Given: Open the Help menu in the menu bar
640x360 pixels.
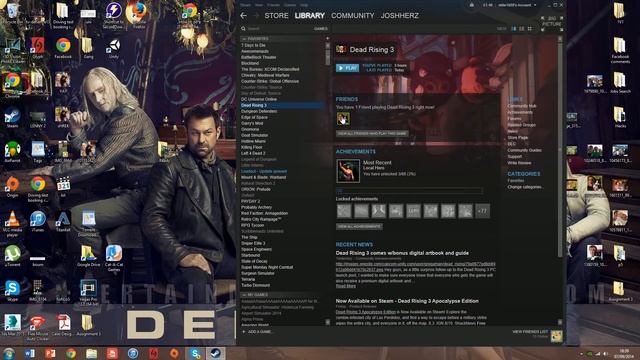Looking at the screenshot, I should [304, 5].
